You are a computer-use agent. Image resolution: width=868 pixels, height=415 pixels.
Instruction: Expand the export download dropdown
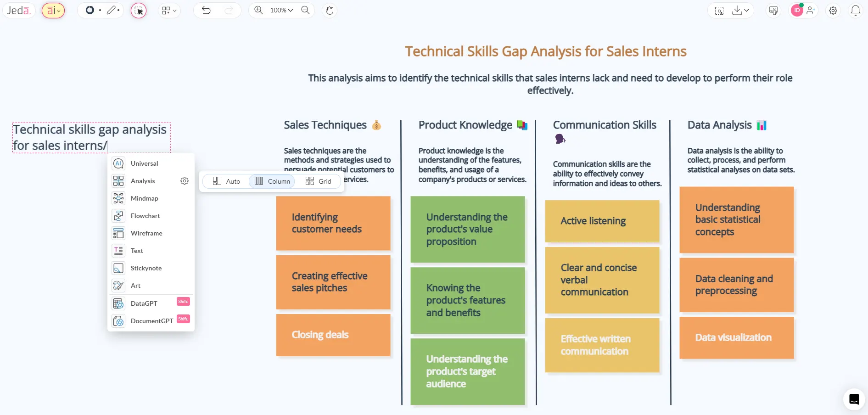click(x=746, y=10)
